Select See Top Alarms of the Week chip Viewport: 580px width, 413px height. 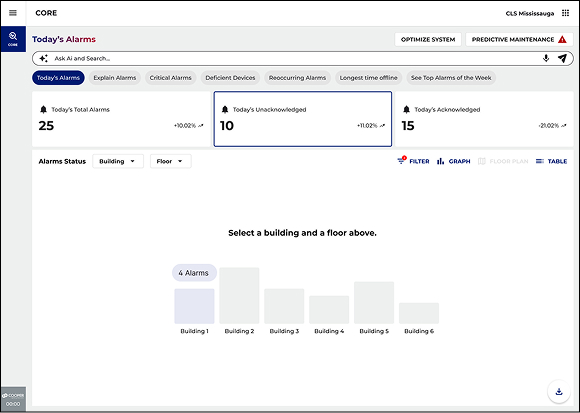point(451,78)
